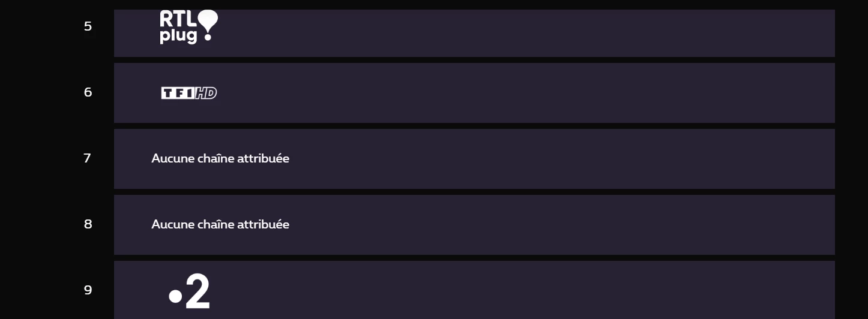Open the France 2 channel row

click(474, 291)
